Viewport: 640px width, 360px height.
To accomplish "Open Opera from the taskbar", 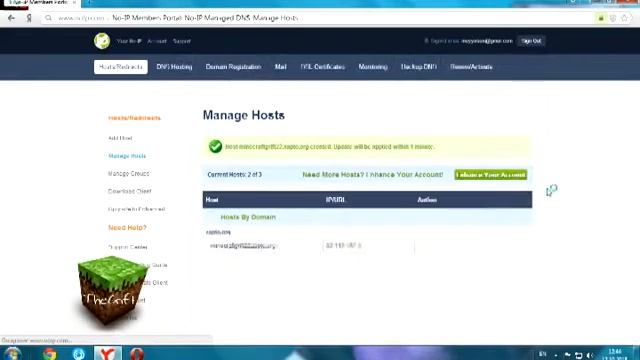I will click(x=137, y=353).
